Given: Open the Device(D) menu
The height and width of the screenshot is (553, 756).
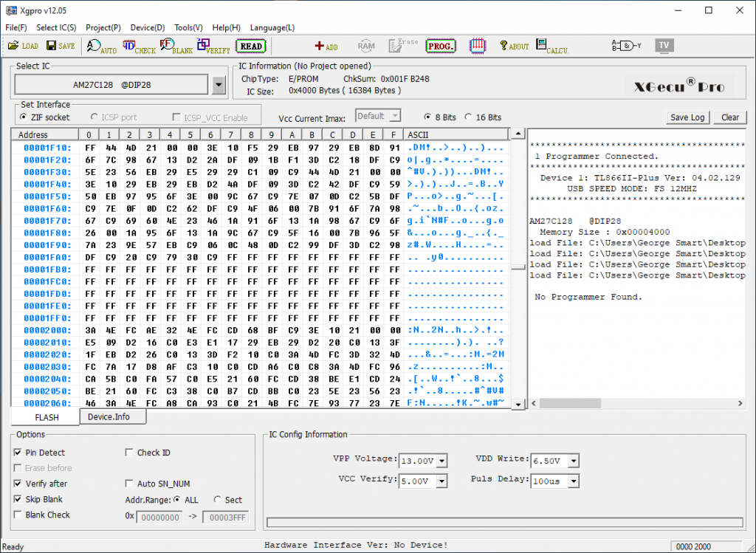Looking at the screenshot, I should click(x=148, y=28).
